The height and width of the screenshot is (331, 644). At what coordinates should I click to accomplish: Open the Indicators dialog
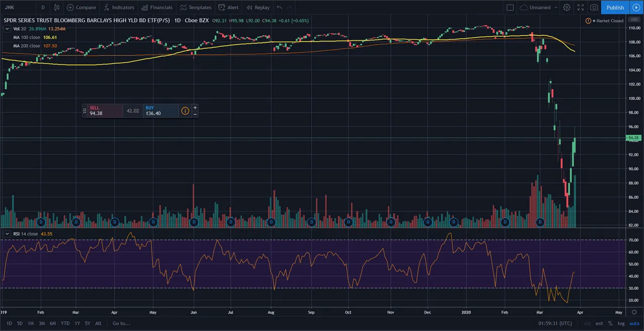(x=119, y=8)
